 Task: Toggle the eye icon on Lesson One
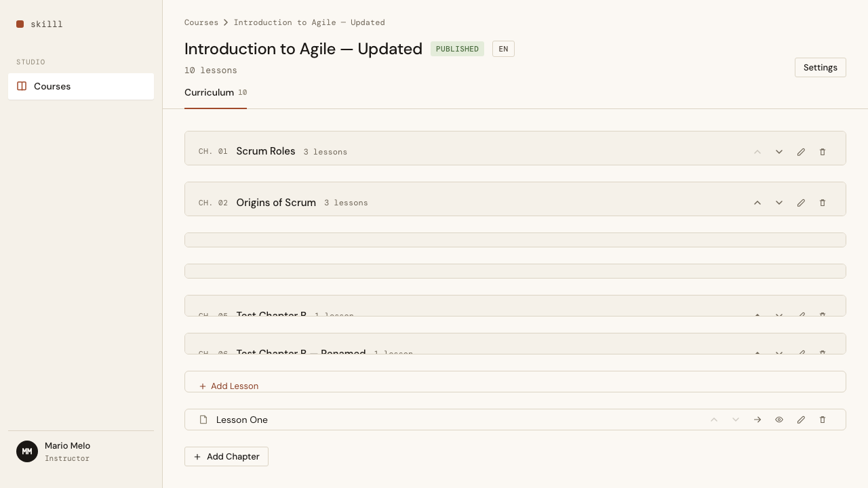click(x=779, y=420)
